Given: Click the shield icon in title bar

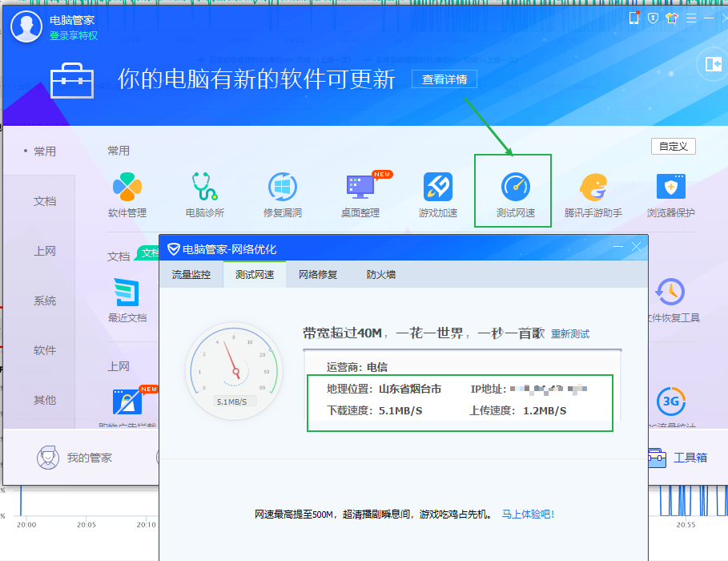Looking at the screenshot, I should click(x=653, y=18).
